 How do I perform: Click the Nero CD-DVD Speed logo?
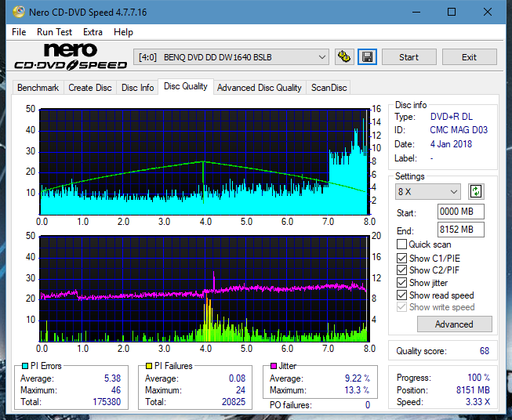71,57
